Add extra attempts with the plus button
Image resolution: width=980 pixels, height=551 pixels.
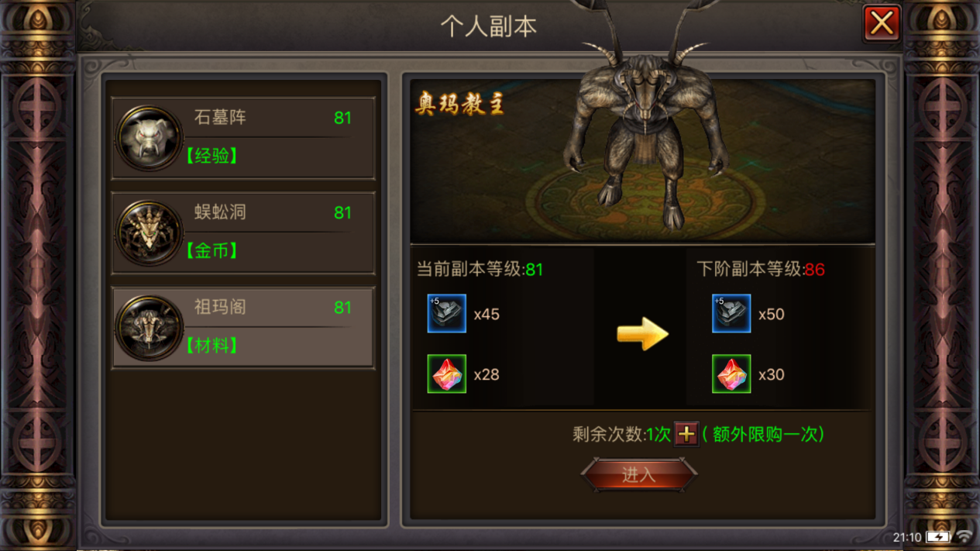pyautogui.click(x=686, y=435)
